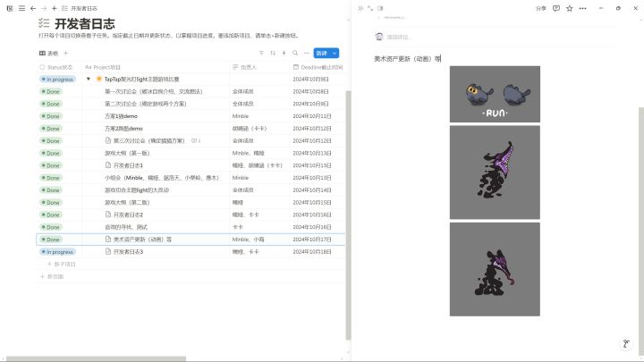Switch to the 表格 view tab
This screenshot has height=362, width=644.
tap(49, 53)
